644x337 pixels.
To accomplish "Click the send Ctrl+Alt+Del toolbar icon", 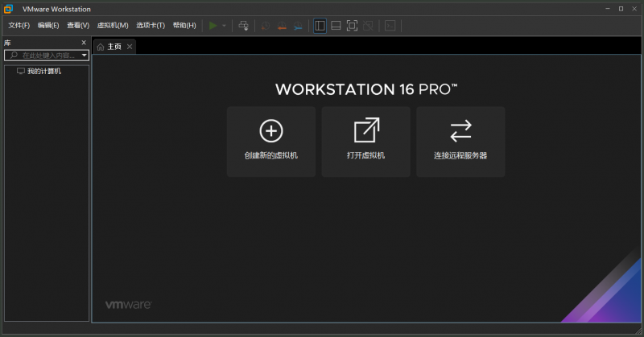I will pyautogui.click(x=244, y=26).
